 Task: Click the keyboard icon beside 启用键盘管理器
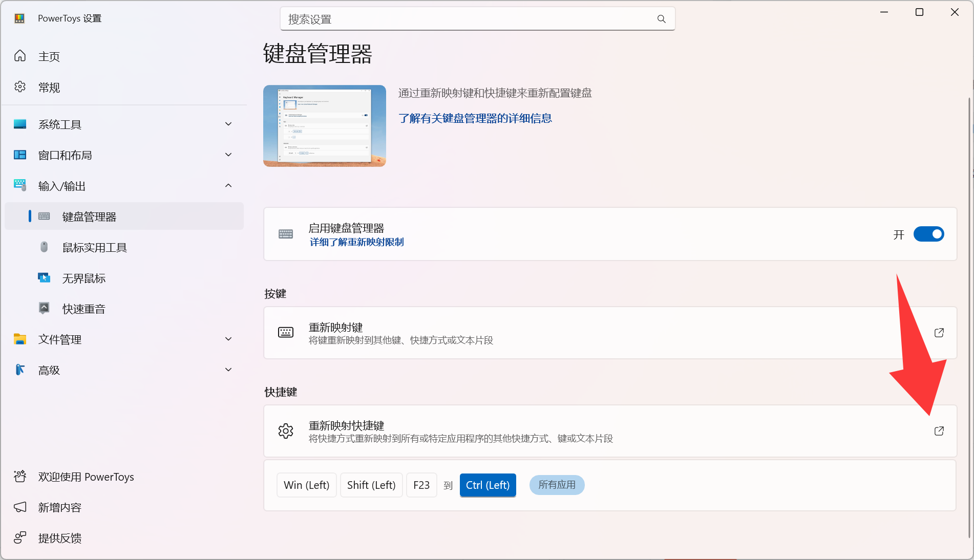(x=286, y=234)
